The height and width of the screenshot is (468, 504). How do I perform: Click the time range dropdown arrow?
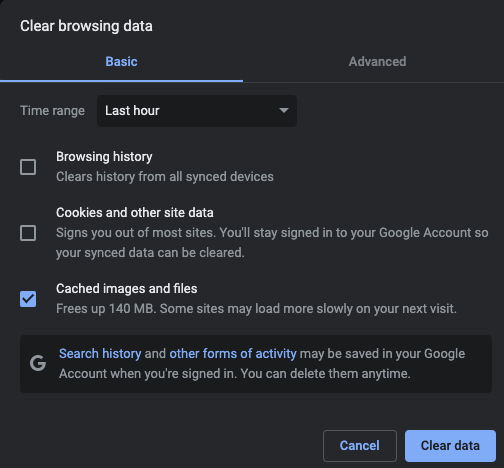pos(284,110)
